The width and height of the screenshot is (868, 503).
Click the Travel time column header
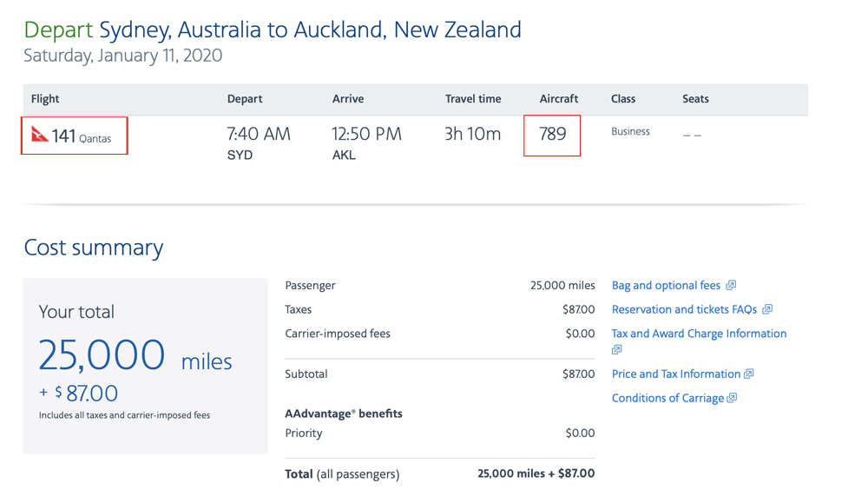coord(473,99)
